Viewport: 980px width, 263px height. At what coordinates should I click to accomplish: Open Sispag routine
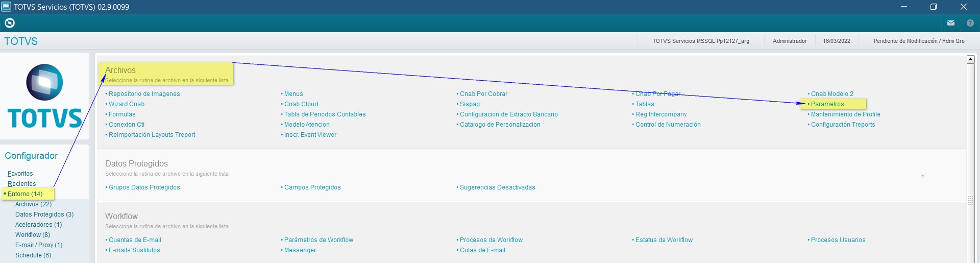click(470, 104)
